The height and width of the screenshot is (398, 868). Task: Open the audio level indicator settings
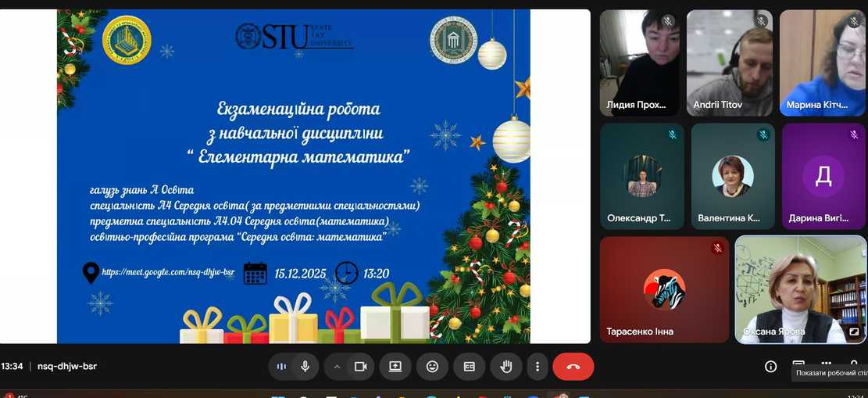click(282, 366)
